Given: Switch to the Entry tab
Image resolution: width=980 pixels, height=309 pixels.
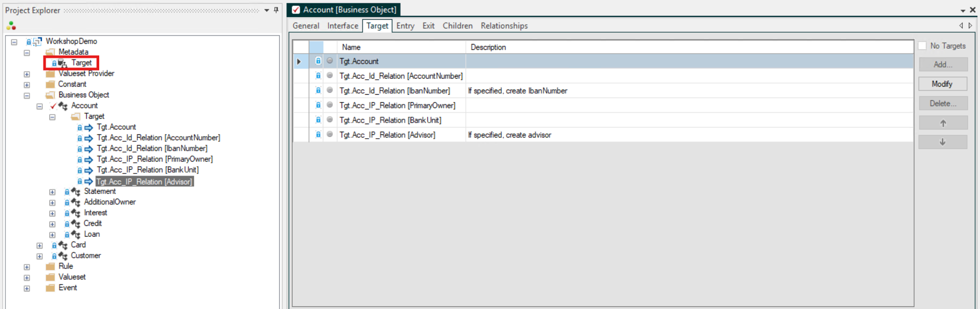Looking at the screenshot, I should tap(405, 26).
